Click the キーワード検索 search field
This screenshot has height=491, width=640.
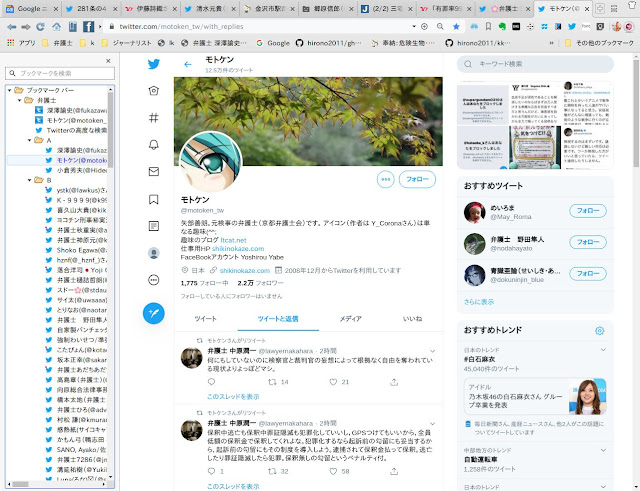535,64
